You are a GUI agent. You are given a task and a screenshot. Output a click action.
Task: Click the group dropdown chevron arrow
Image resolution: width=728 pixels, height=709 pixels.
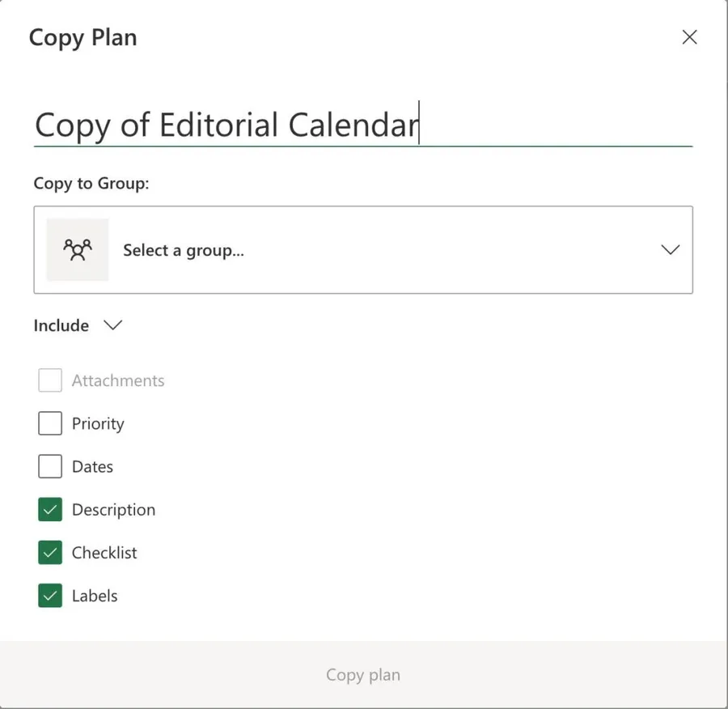click(670, 250)
